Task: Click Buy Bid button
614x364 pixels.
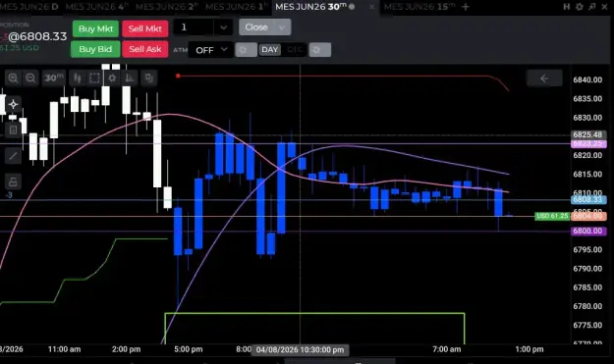Action: click(95, 49)
